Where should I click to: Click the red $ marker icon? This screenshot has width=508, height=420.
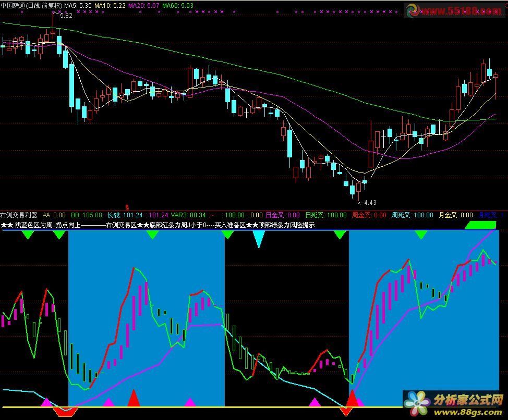[127, 207]
